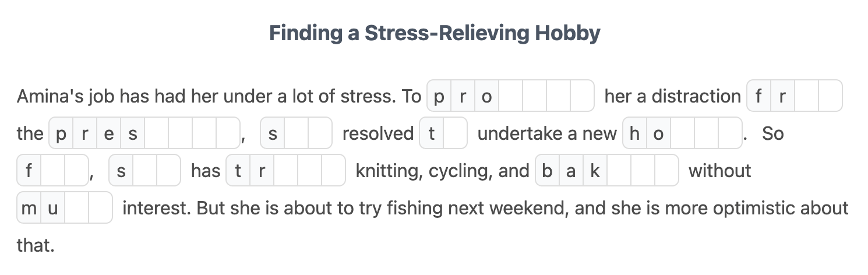Click first empty box after letters "mu"
868x275 pixels.
point(76,208)
